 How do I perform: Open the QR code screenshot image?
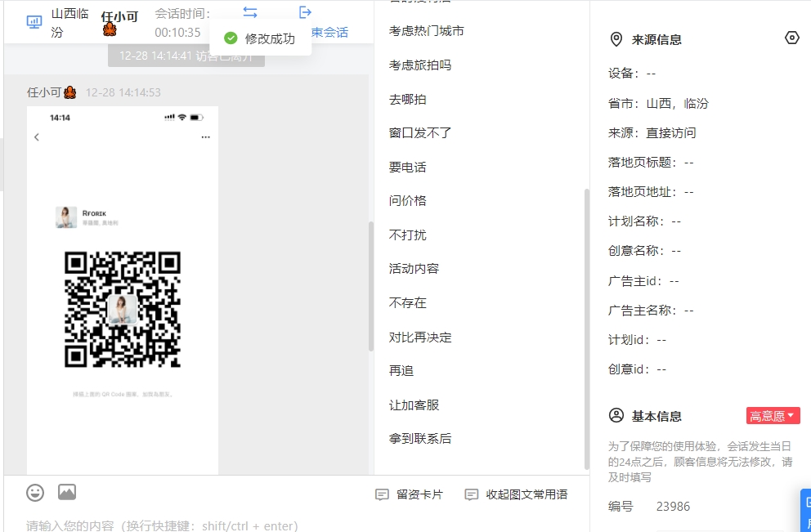click(x=123, y=289)
